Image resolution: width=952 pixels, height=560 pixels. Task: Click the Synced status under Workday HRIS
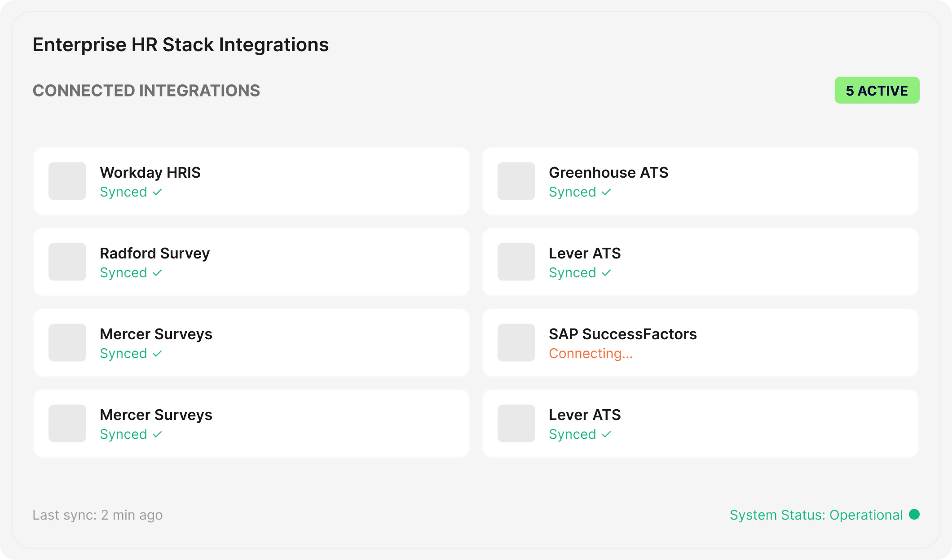[x=131, y=192]
